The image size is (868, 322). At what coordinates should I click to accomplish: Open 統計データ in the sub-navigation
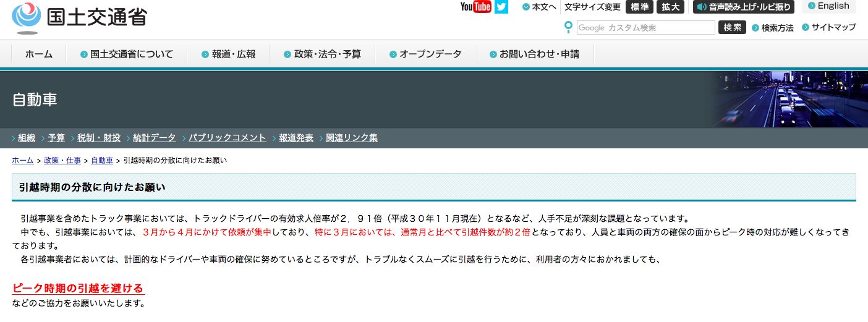[x=155, y=138]
